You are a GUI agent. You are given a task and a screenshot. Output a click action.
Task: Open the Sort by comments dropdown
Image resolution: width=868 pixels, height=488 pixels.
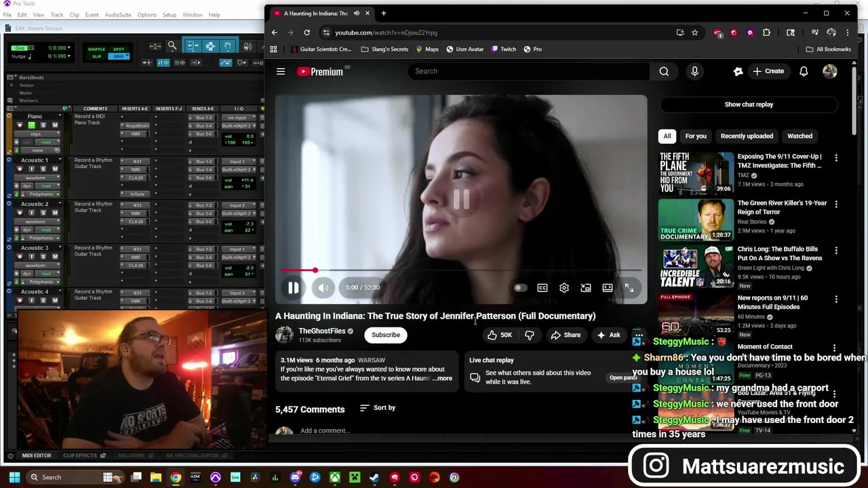pyautogui.click(x=378, y=408)
